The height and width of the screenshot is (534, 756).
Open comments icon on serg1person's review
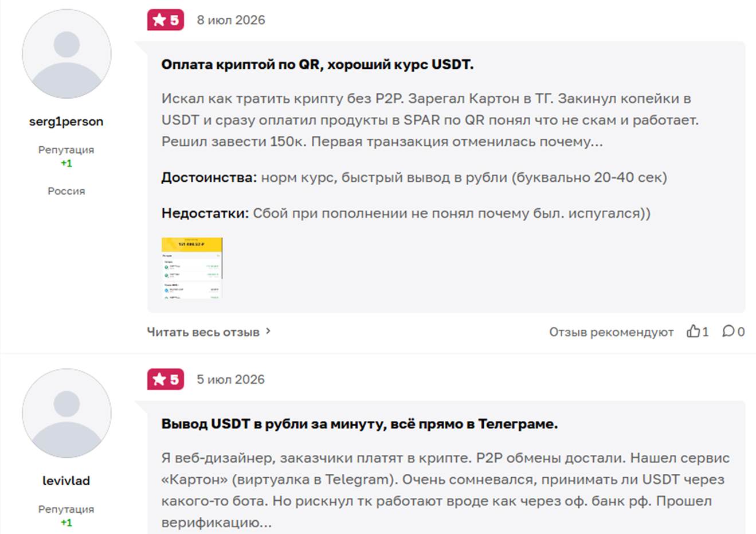[x=728, y=331]
